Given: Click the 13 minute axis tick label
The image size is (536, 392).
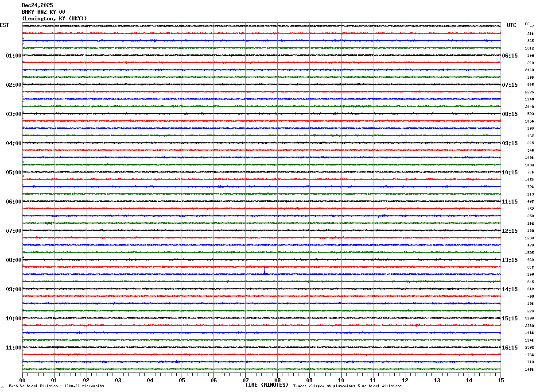Looking at the screenshot, I should click(x=437, y=380).
